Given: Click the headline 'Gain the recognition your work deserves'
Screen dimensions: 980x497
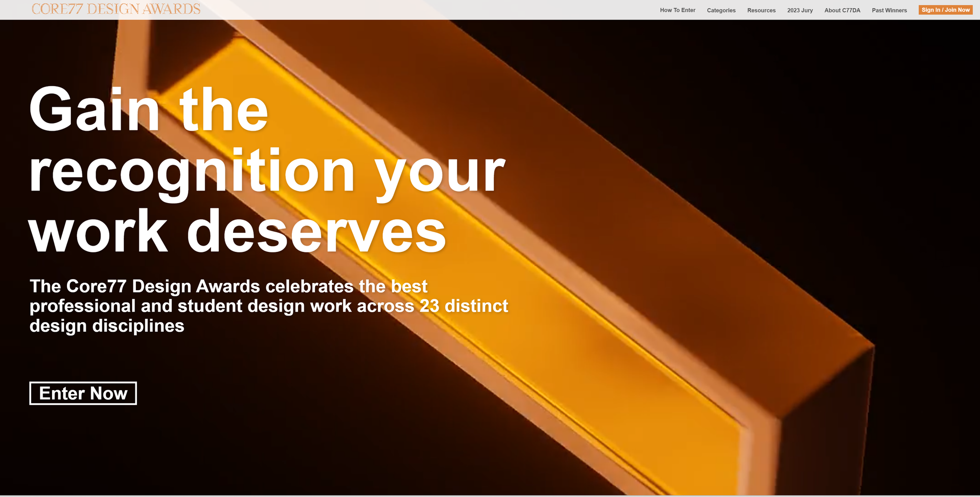Looking at the screenshot, I should pyautogui.click(x=267, y=169).
